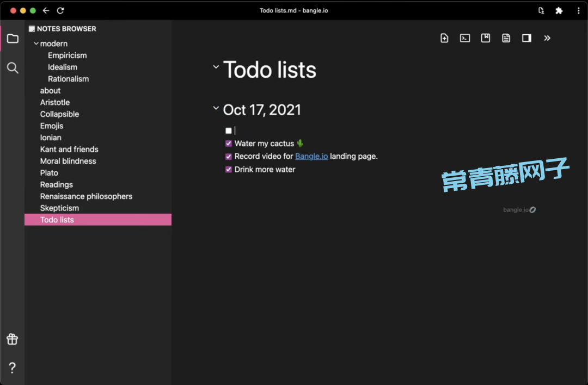Viewport: 588px width, 385px height.
Task: Expand toolbar with double chevron icon
Action: point(547,38)
